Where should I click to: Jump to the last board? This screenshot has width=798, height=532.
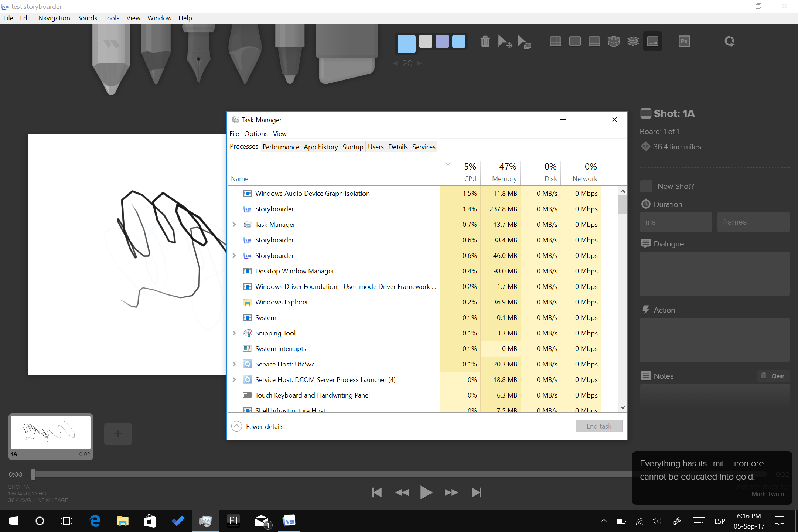[477, 492]
